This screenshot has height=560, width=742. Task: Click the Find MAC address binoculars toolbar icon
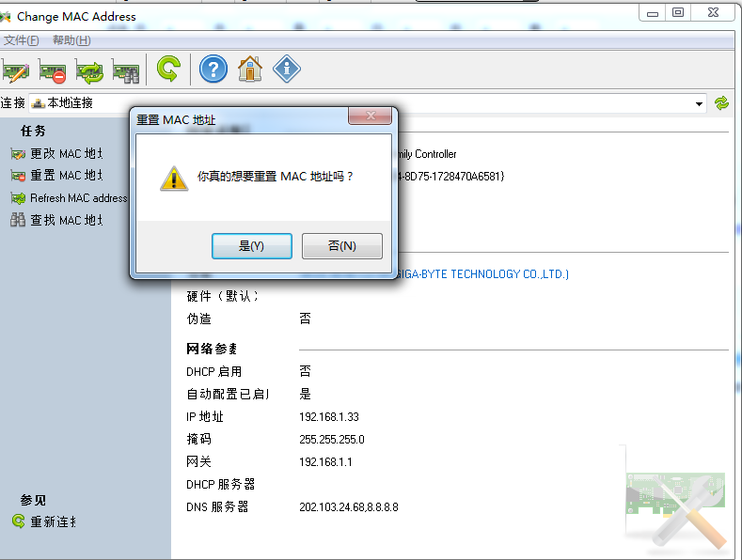coord(125,70)
